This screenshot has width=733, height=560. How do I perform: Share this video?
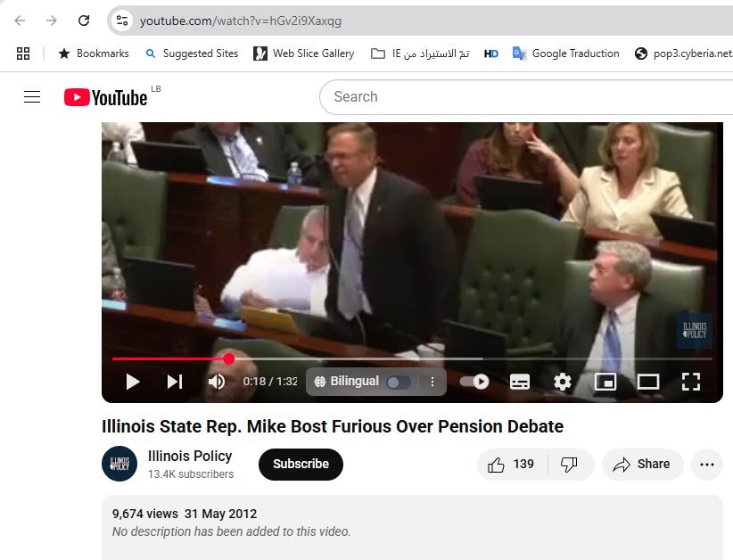tap(642, 465)
